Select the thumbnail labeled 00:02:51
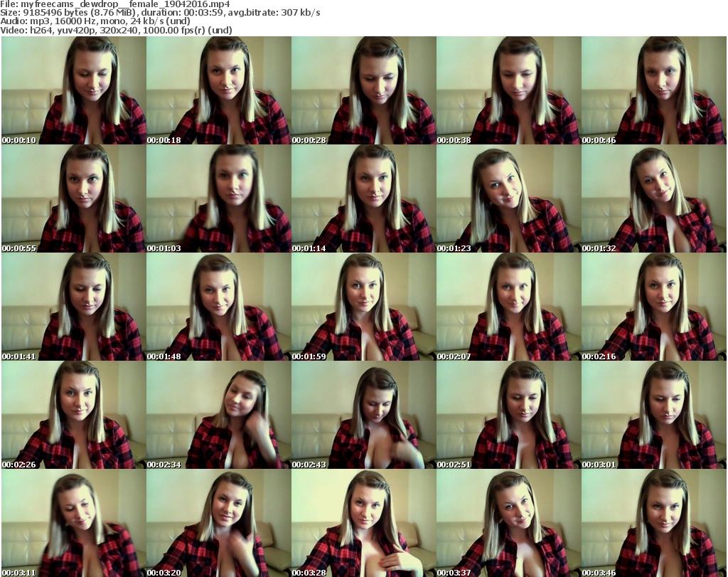Screen dimensions: 728x577 509,414
